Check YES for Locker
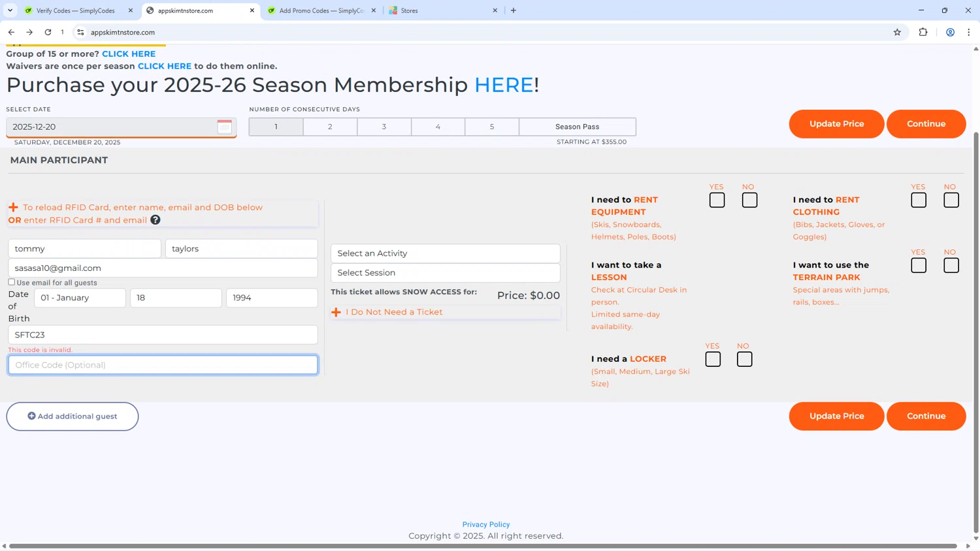 (x=713, y=359)
